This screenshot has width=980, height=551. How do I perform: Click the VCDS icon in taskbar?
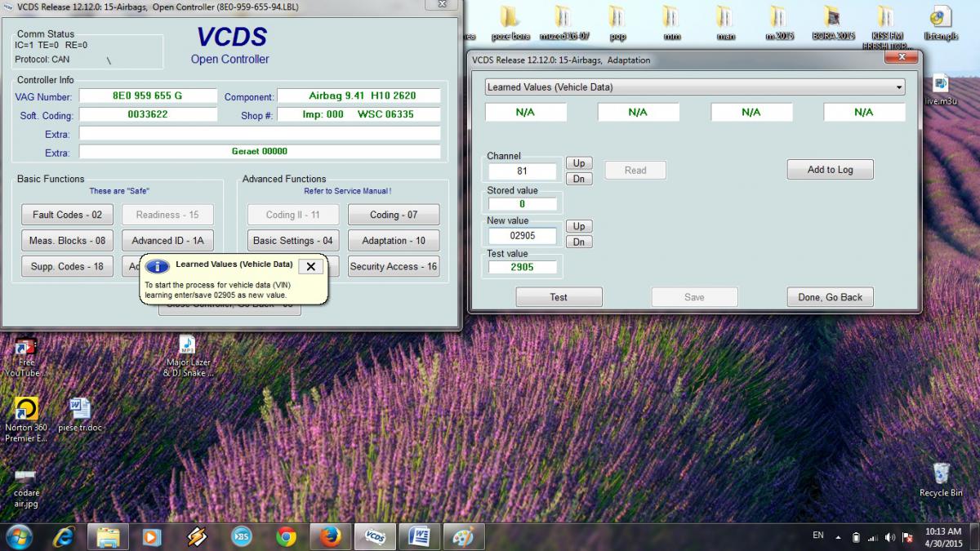click(x=375, y=536)
